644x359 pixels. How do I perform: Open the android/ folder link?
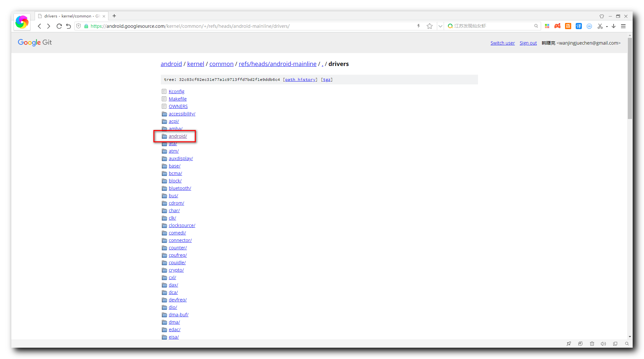pyautogui.click(x=178, y=136)
